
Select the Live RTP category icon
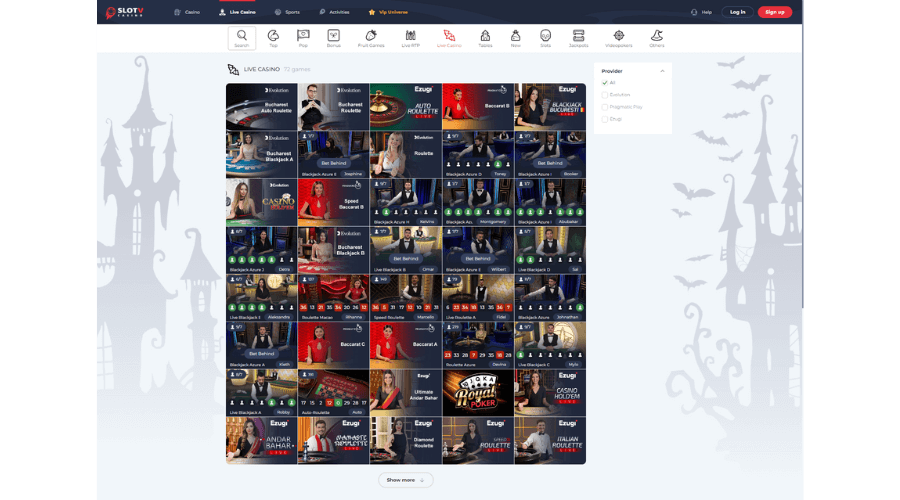click(x=410, y=38)
